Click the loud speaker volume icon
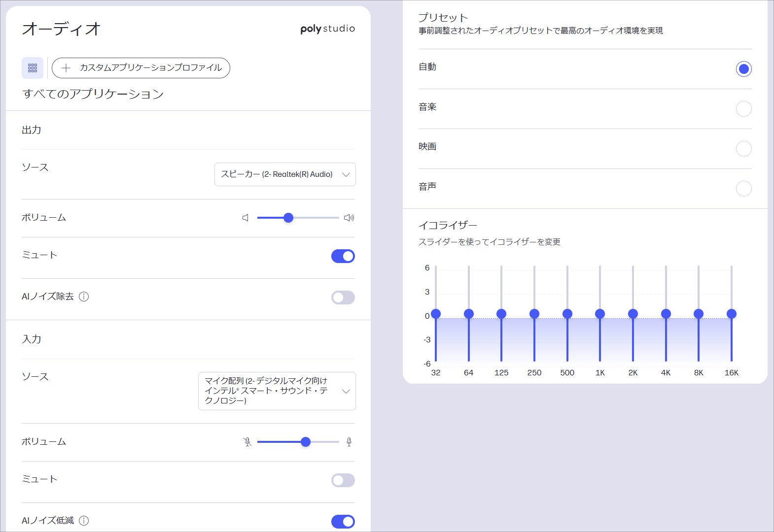This screenshot has height=532, width=774. [349, 218]
